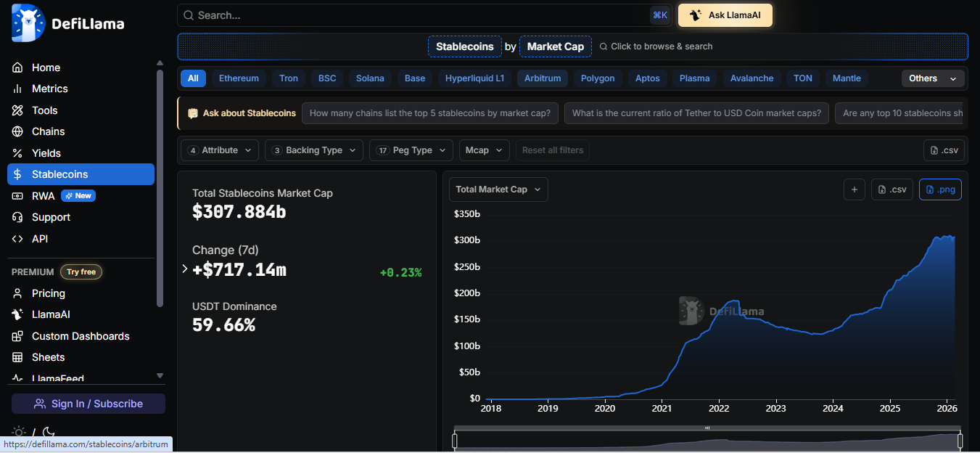
Task: Click the Custom Dashboards grid icon
Action: tap(18, 336)
